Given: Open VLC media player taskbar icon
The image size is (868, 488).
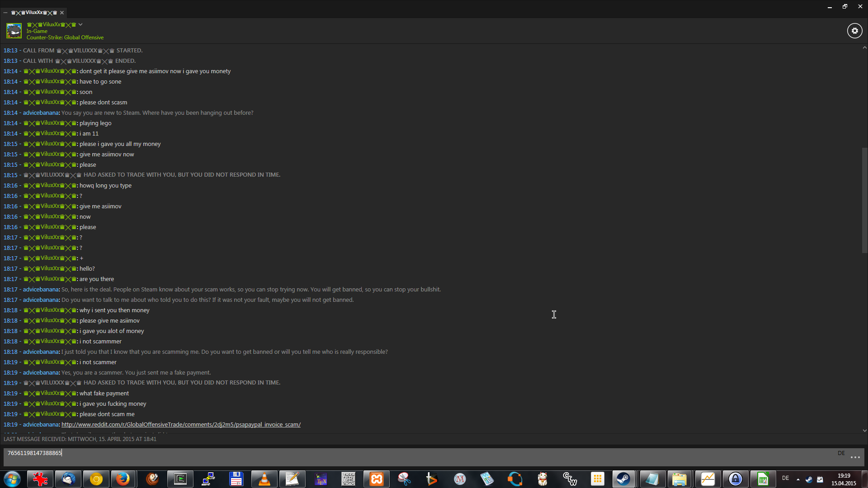Looking at the screenshot, I should [x=264, y=479].
